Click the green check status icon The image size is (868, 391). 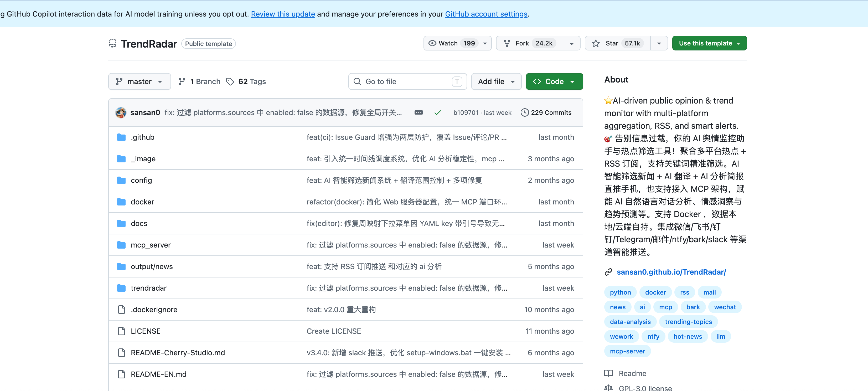click(x=437, y=112)
